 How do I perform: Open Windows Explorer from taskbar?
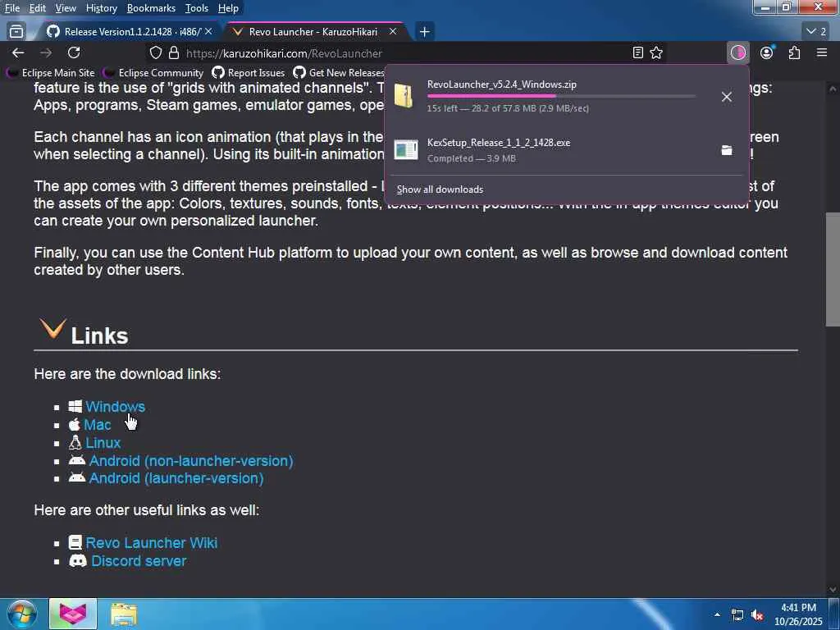tap(125, 614)
